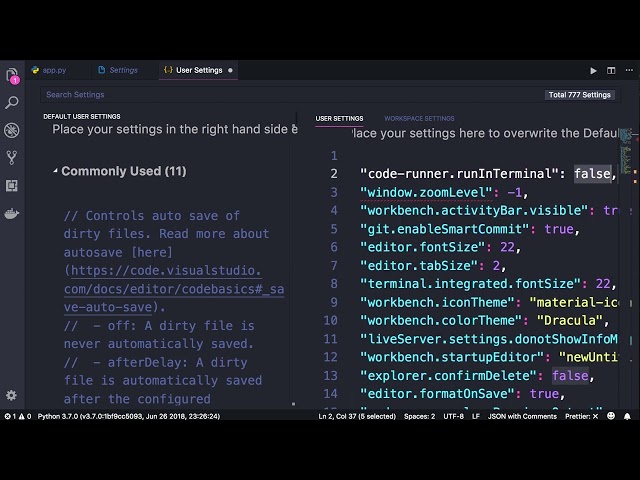
Task: Click the smiley feedback icon
Action: pos(611,416)
